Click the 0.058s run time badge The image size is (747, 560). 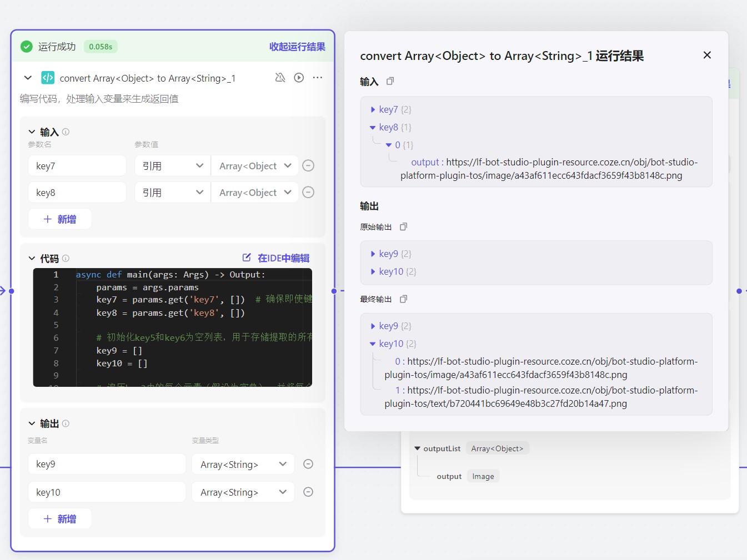click(x=101, y=47)
